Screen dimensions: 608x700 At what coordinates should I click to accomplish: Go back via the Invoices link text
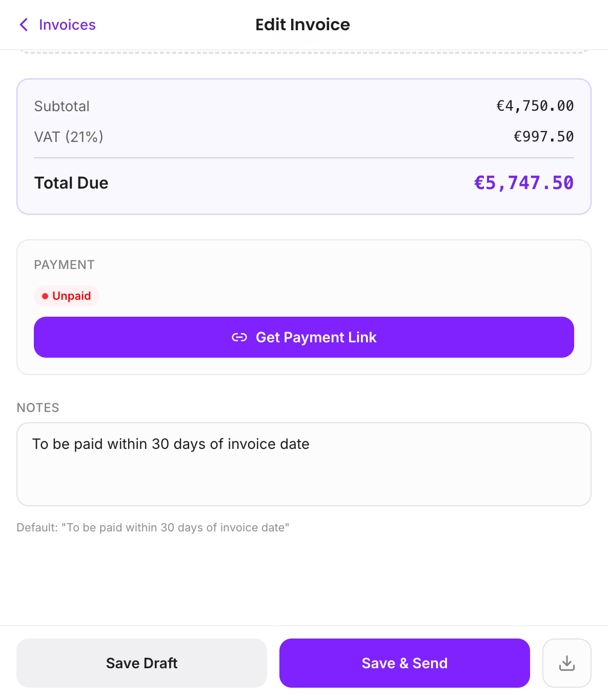tap(67, 25)
